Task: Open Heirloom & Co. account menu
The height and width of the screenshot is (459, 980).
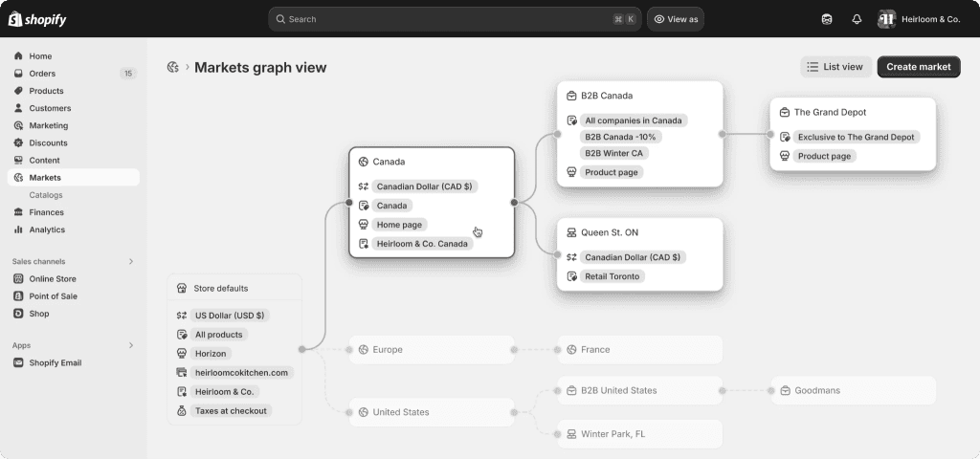Action: click(x=920, y=19)
